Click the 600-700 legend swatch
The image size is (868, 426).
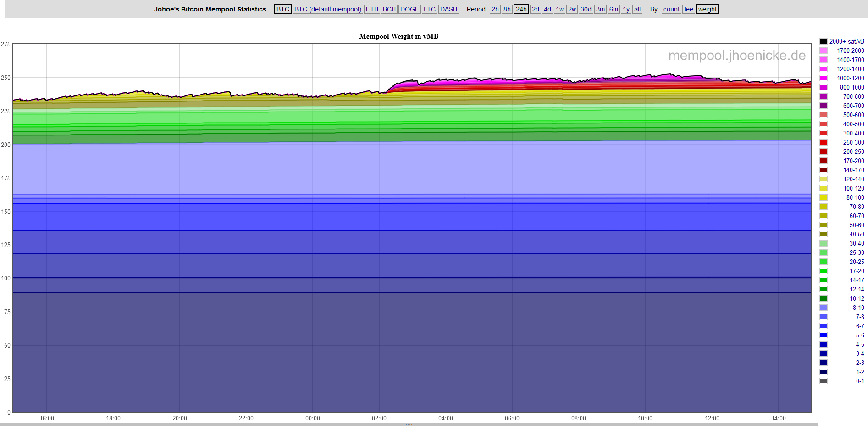pos(824,106)
